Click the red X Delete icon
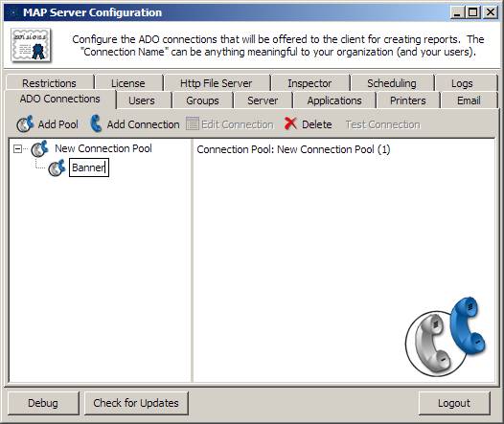 pos(290,123)
